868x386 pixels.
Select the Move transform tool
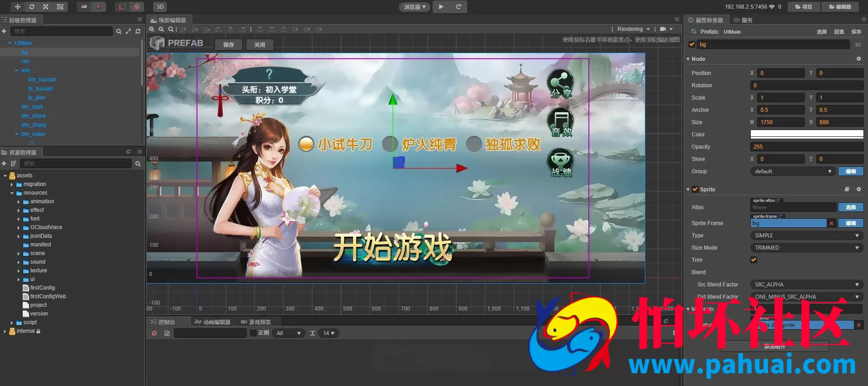point(18,7)
